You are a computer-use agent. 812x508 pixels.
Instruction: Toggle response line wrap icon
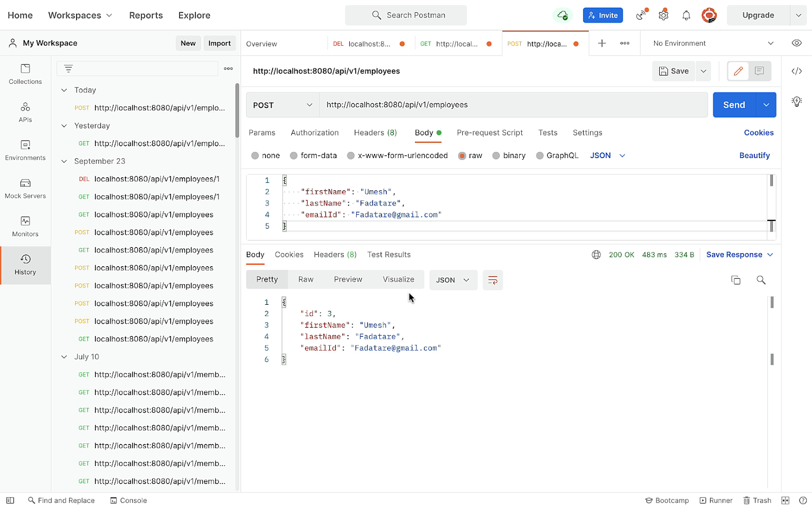coord(492,280)
